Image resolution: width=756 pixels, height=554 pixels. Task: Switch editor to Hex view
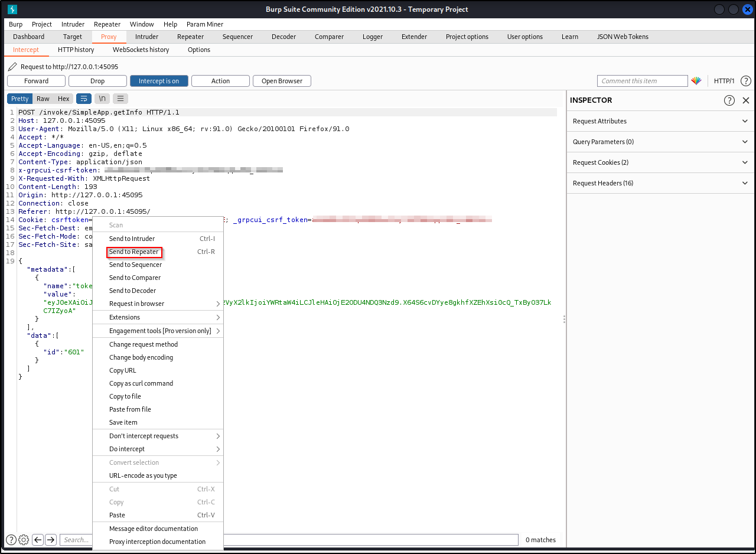64,99
